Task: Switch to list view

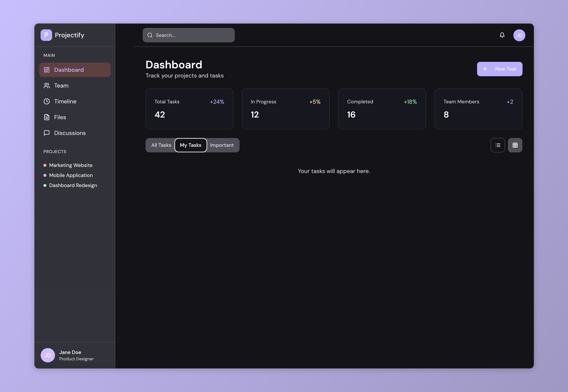Action: pos(498,145)
